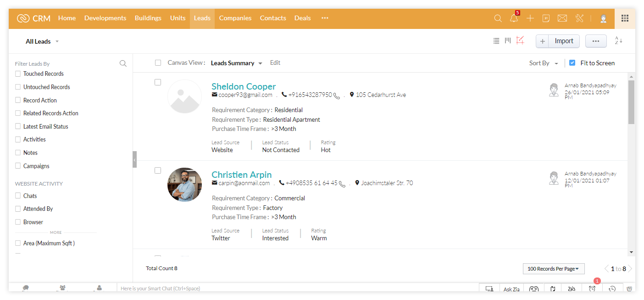
Task: Go to the Home tab
Action: [67, 18]
